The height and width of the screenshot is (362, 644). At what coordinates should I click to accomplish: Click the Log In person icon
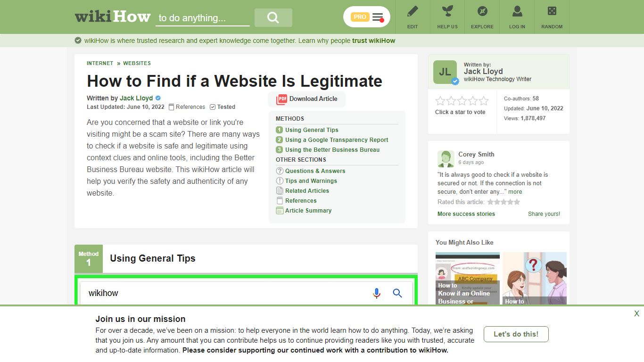(x=517, y=11)
